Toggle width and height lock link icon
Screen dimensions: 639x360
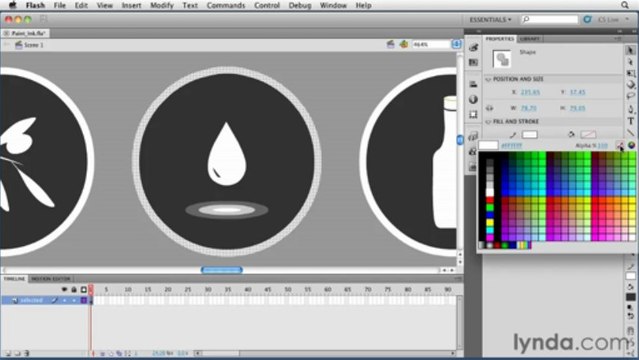tap(489, 108)
